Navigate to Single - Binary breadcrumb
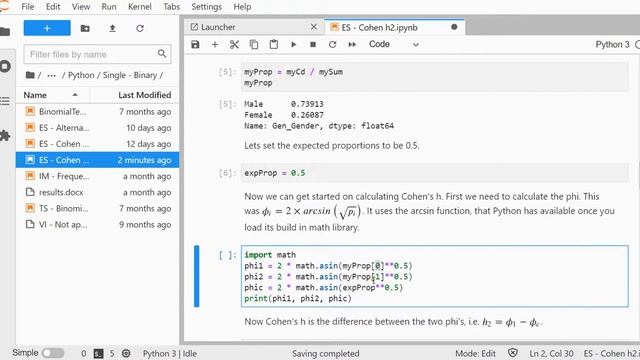The image size is (640, 360). 130,75
